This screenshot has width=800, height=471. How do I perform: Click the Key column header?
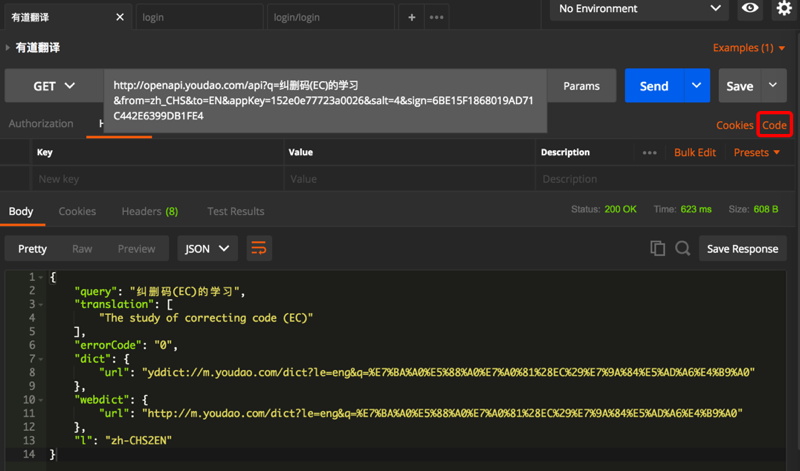44,152
